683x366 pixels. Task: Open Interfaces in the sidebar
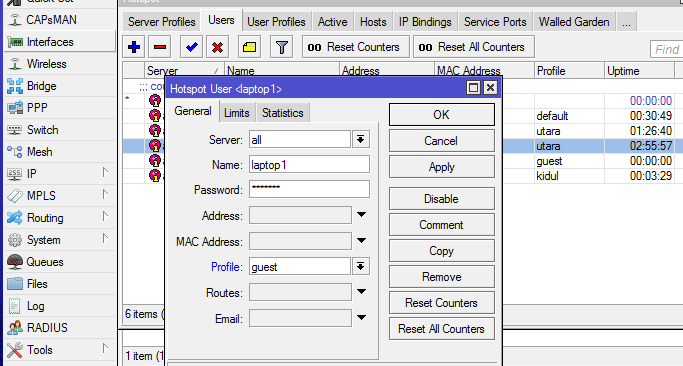pyautogui.click(x=60, y=42)
